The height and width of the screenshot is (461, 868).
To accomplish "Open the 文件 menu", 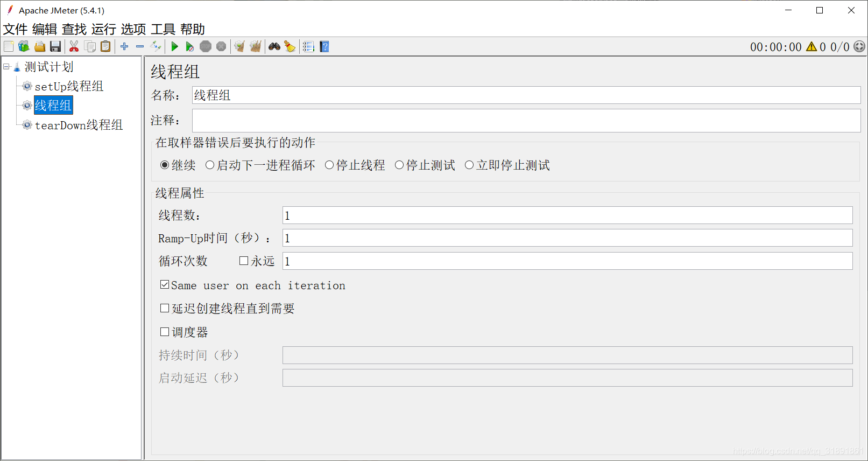I will pyautogui.click(x=15, y=29).
